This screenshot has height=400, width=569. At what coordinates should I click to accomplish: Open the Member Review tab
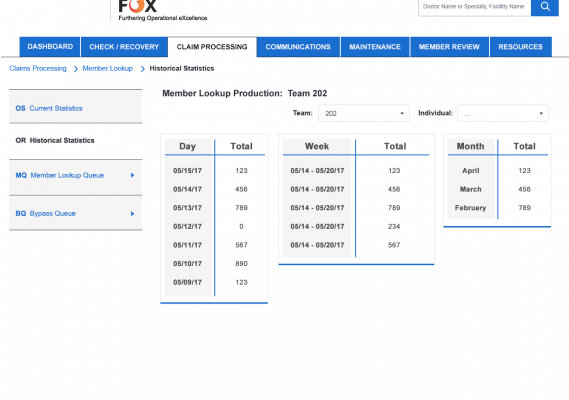point(449,47)
